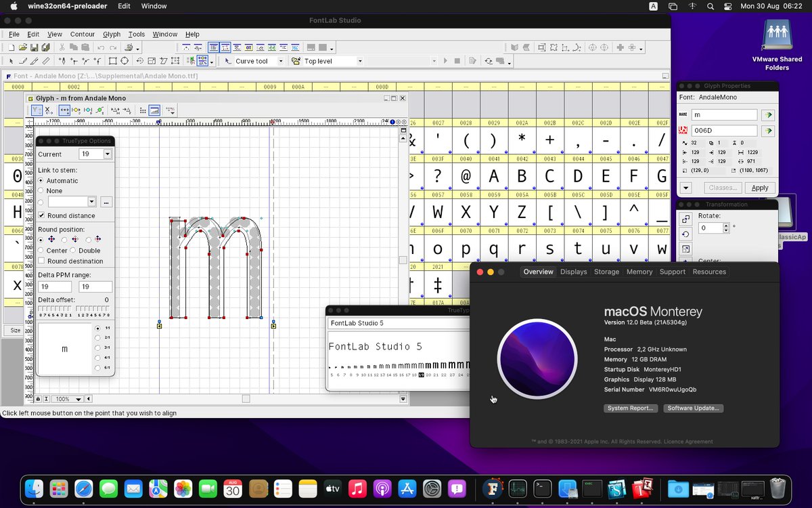Click the glyph name input field showing m
Screen dimensions: 812x508
pos(724,115)
